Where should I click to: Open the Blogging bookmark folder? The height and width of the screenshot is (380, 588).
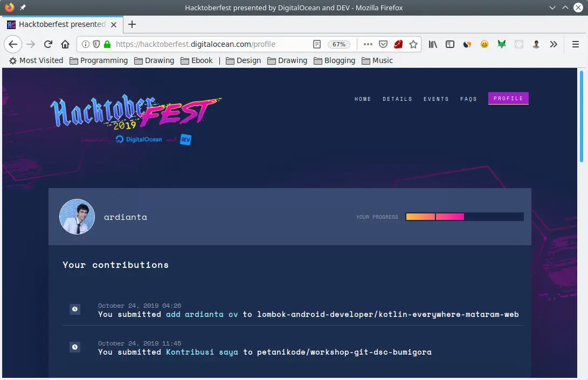click(335, 60)
